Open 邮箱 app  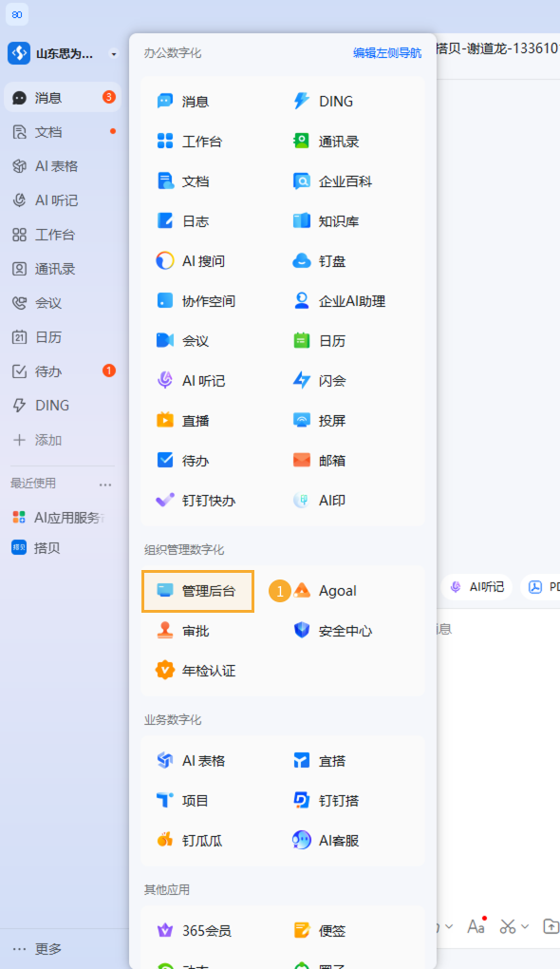pos(319,461)
